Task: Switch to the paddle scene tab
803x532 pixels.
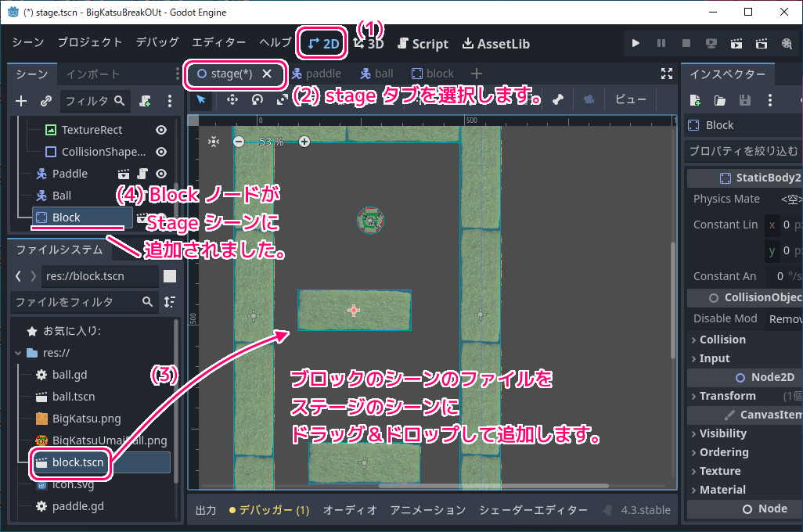Action: pyautogui.click(x=316, y=74)
